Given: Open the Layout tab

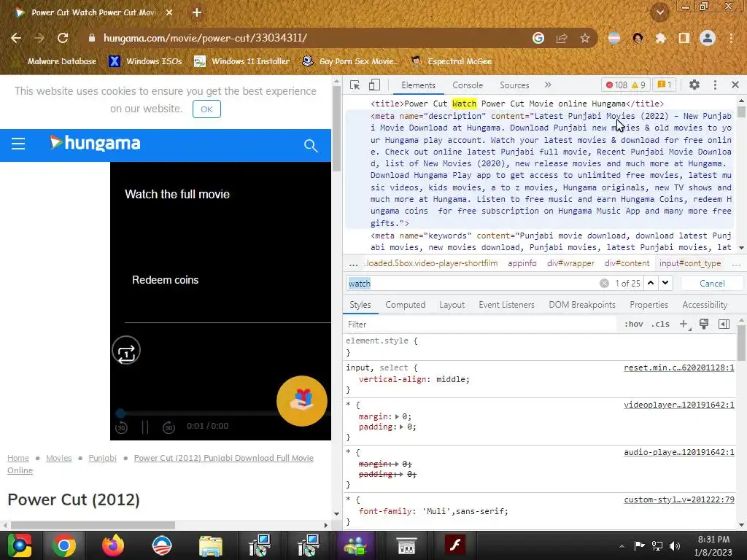Looking at the screenshot, I should (452, 305).
